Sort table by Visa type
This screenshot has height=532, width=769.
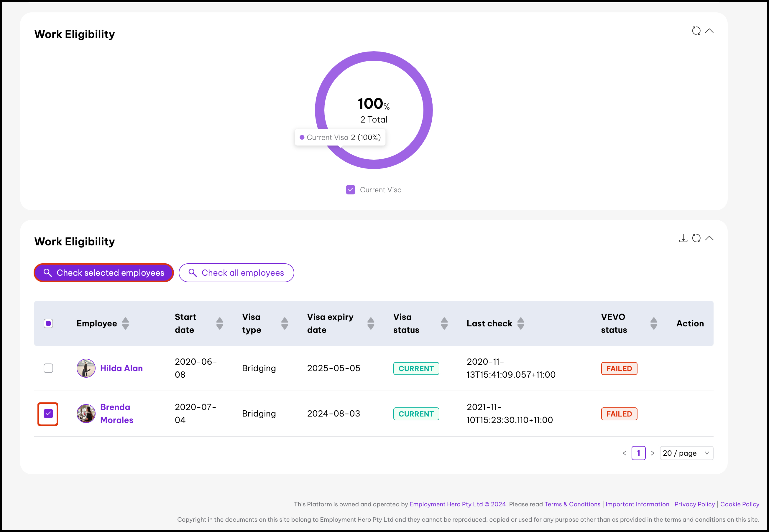(285, 323)
